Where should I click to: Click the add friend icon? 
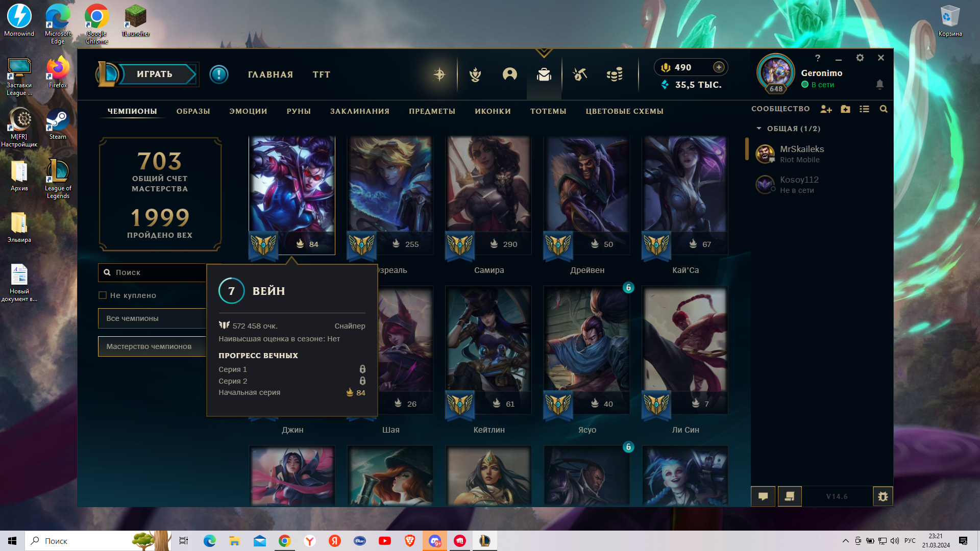point(826,109)
